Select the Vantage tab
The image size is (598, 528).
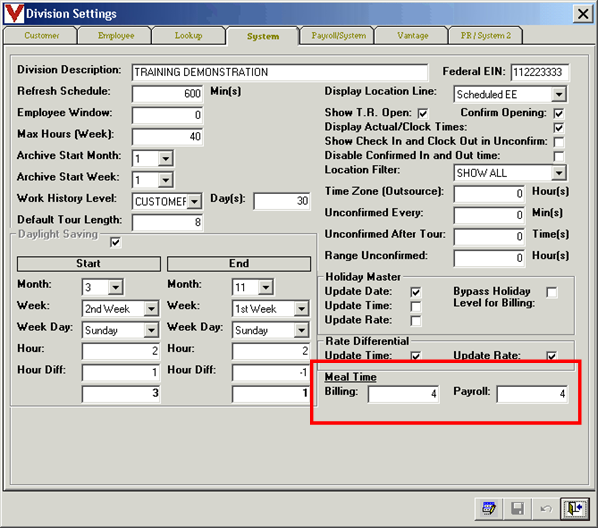413,35
